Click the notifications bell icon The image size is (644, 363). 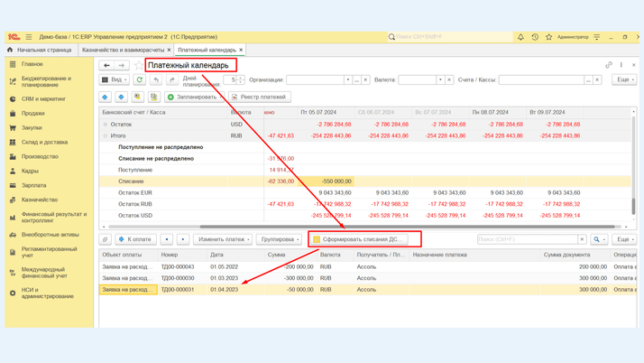(x=520, y=37)
